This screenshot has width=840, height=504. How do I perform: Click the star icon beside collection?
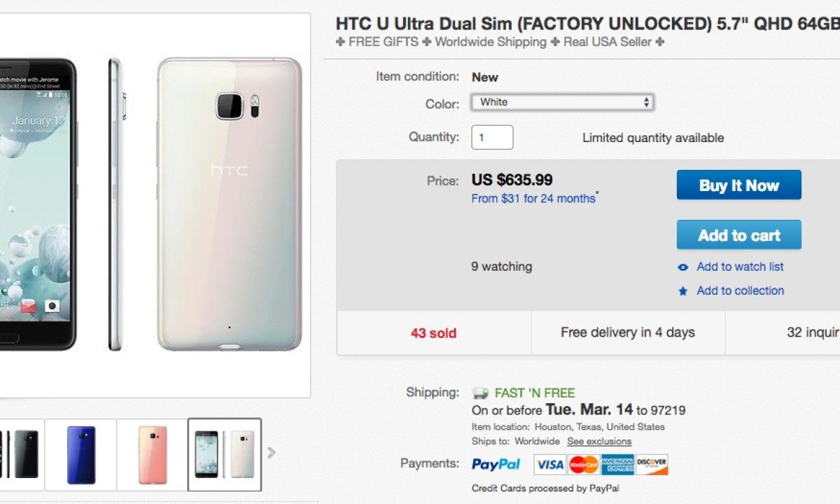pos(683,291)
